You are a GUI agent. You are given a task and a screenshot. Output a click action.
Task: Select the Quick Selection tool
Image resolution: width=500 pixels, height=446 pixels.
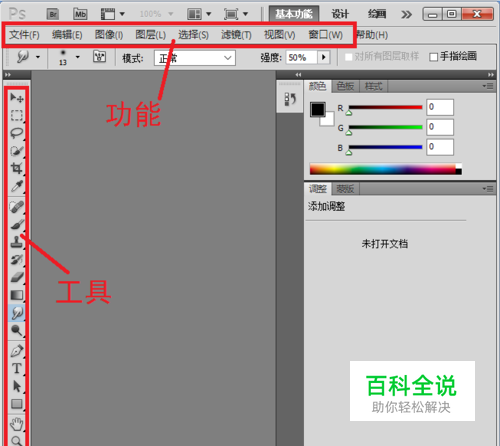[x=17, y=151]
